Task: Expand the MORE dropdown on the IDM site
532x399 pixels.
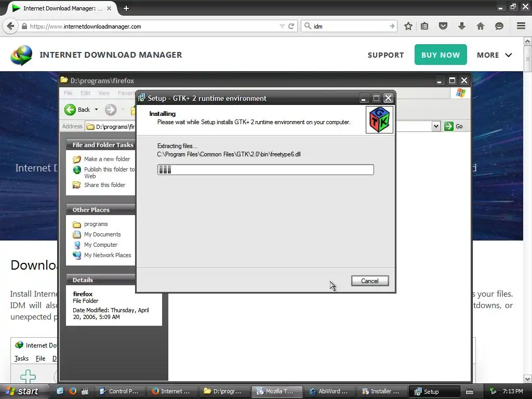Action: [495, 55]
